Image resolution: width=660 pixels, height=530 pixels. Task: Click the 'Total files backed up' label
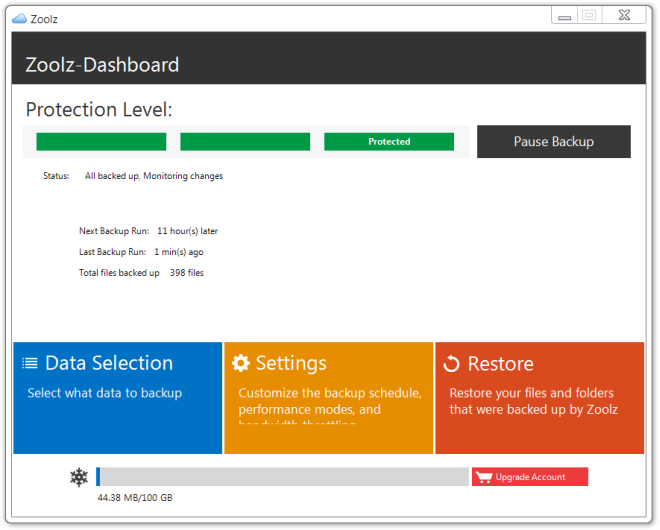[x=119, y=273]
